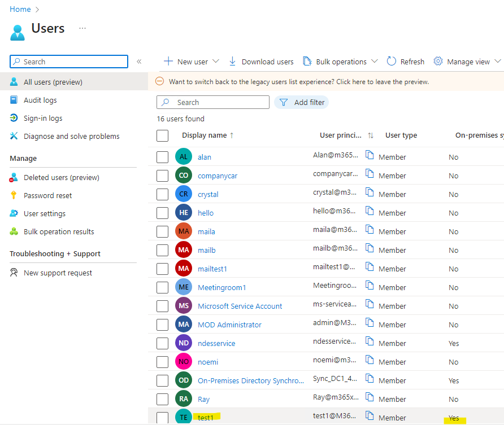Copy mailb's user principal name icon
The width and height of the screenshot is (504, 425).
(370, 248)
